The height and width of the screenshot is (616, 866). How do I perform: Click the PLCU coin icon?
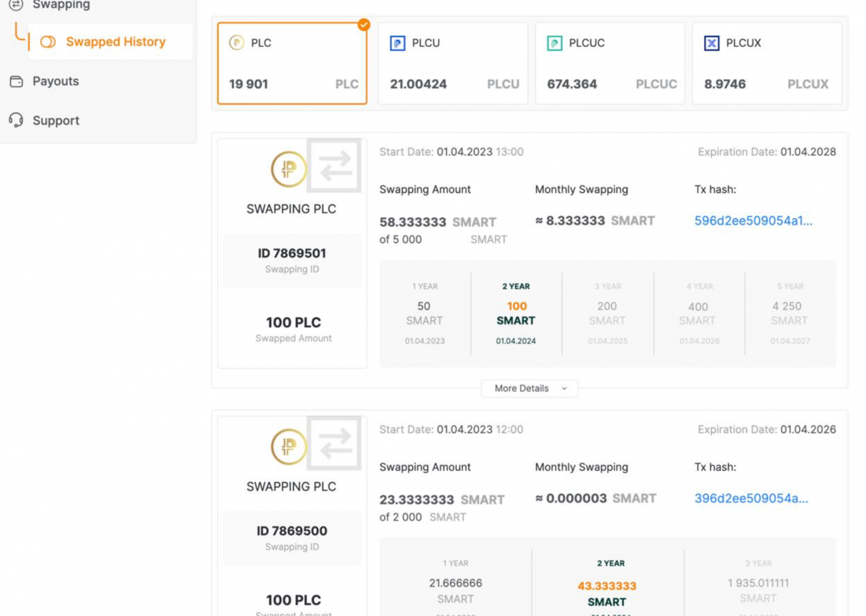pyautogui.click(x=397, y=43)
